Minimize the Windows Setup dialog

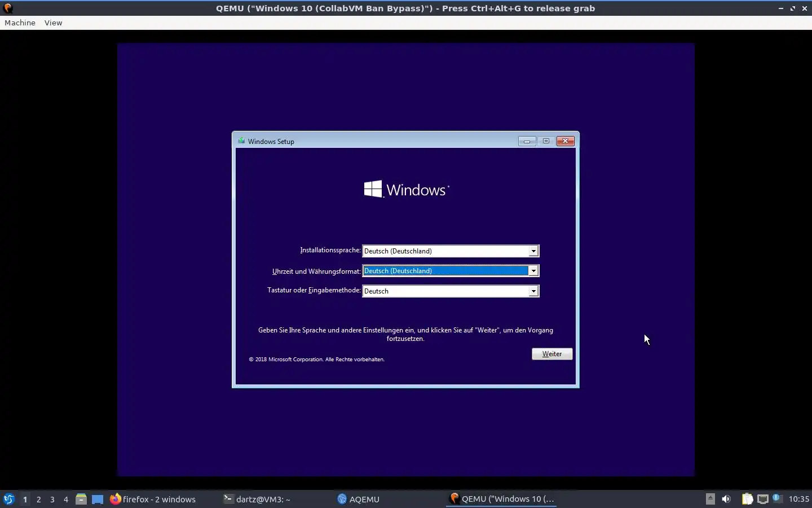(527, 141)
